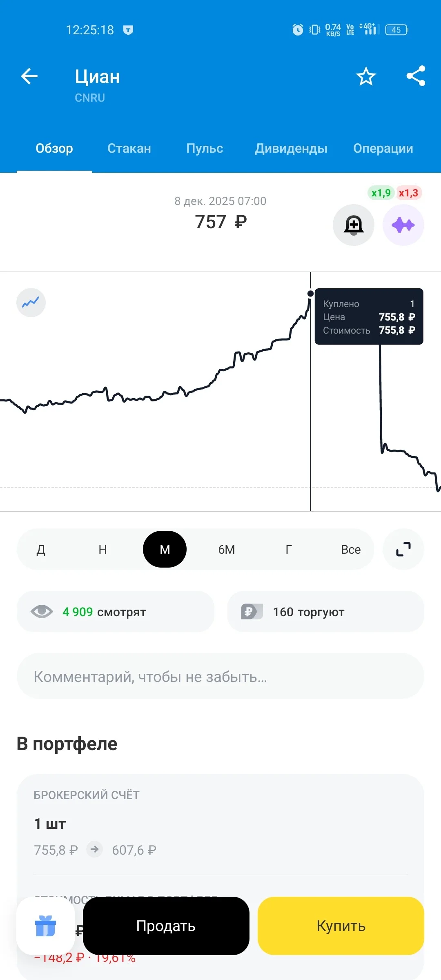The width and height of the screenshot is (441, 980).
Task: Switch chart type with line-chart icon
Action: [31, 303]
